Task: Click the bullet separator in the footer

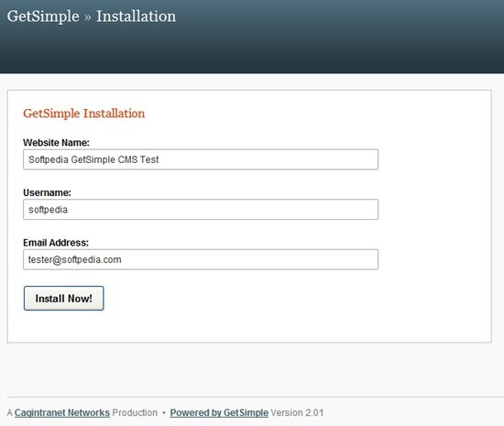Action: (164, 413)
